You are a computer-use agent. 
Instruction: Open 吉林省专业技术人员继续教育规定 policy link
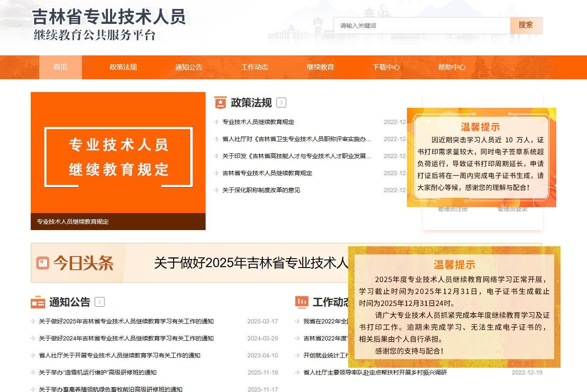[267, 173]
